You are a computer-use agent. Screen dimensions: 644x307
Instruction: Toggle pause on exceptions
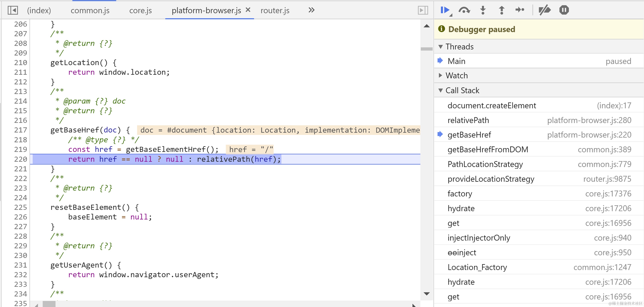point(564,10)
